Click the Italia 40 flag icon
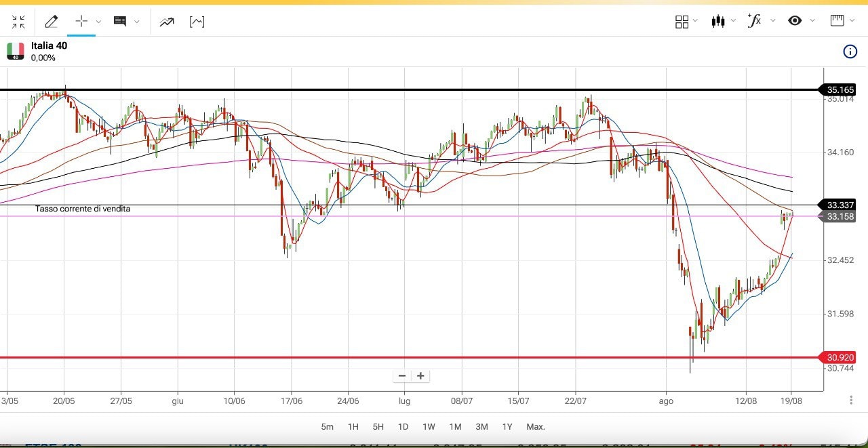The height and width of the screenshot is (448, 868). 16,51
